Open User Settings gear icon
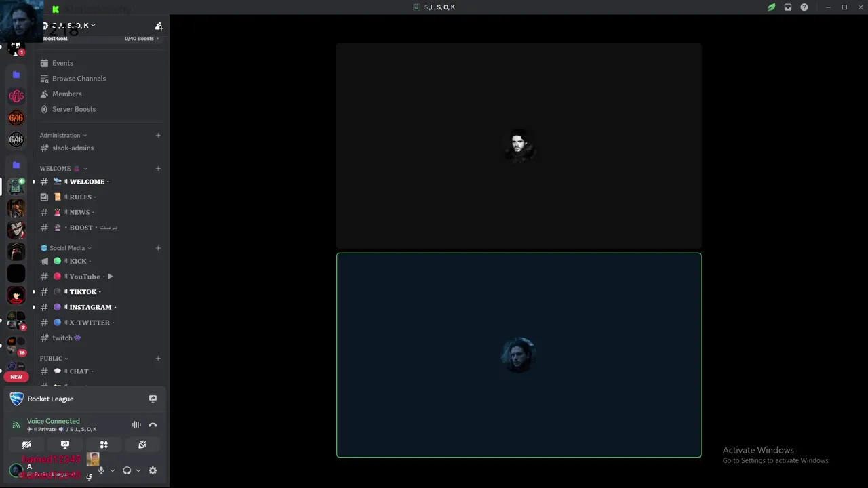 click(153, 470)
